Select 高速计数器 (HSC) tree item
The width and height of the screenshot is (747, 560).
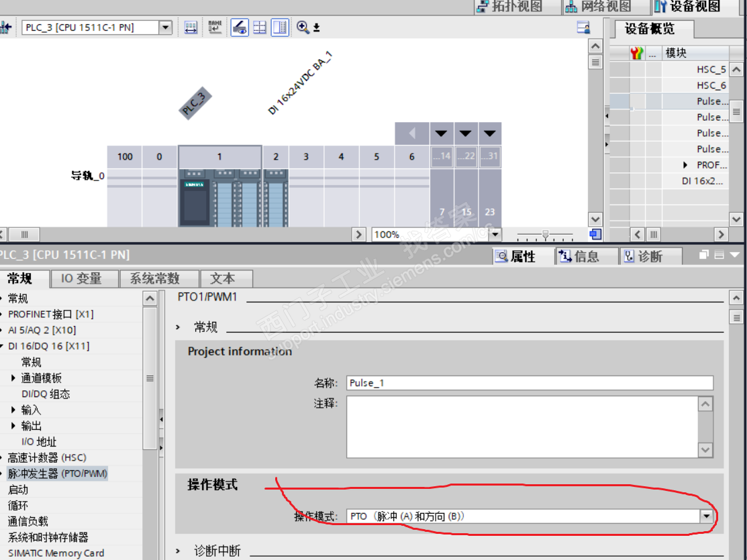coord(47,457)
